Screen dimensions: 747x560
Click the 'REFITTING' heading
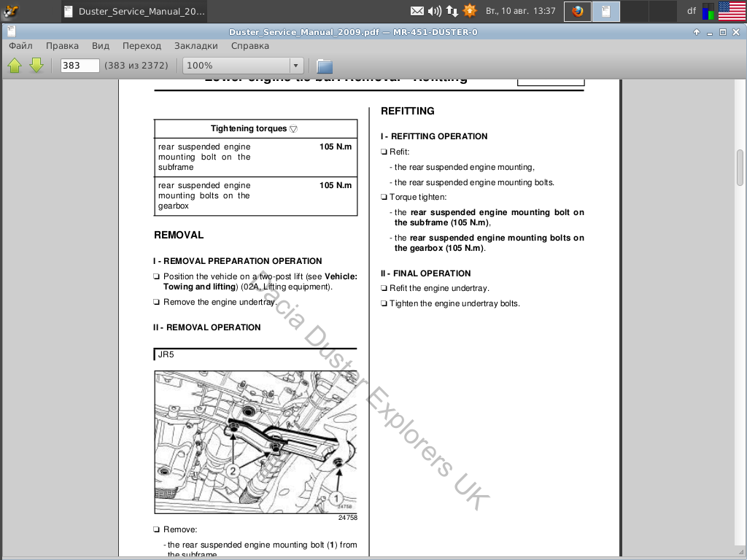tap(407, 111)
